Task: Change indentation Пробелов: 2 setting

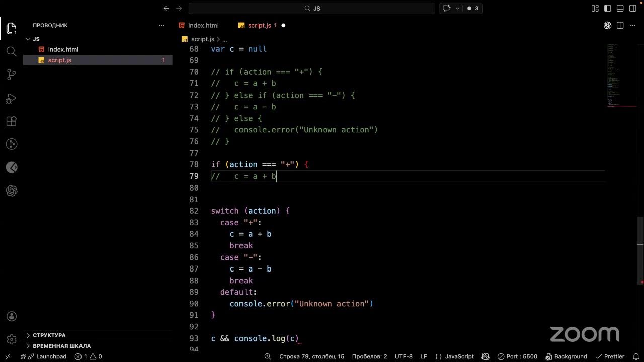Action: point(369,356)
